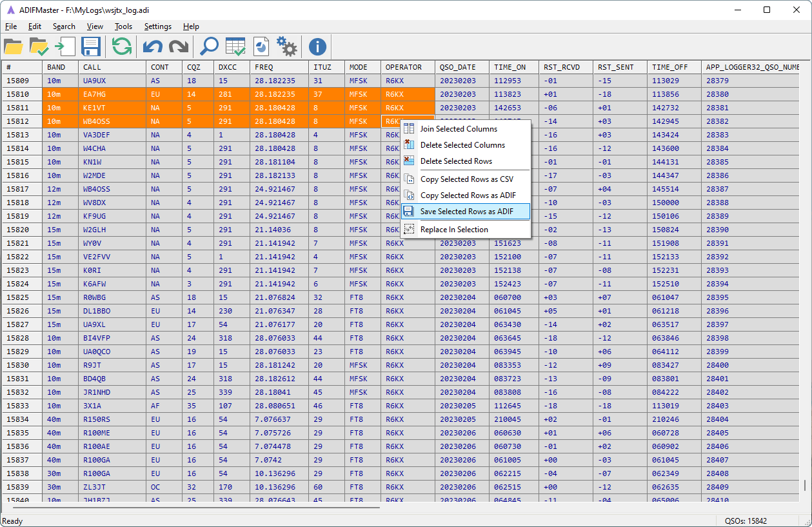Choose Copy Selected Rows as CSV
The height and width of the screenshot is (527, 812).
467,179
